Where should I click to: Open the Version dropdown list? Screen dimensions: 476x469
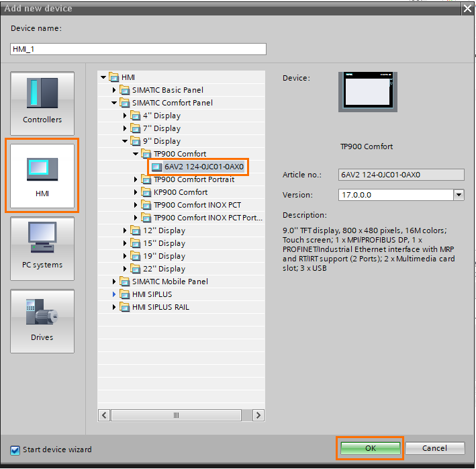click(x=459, y=195)
